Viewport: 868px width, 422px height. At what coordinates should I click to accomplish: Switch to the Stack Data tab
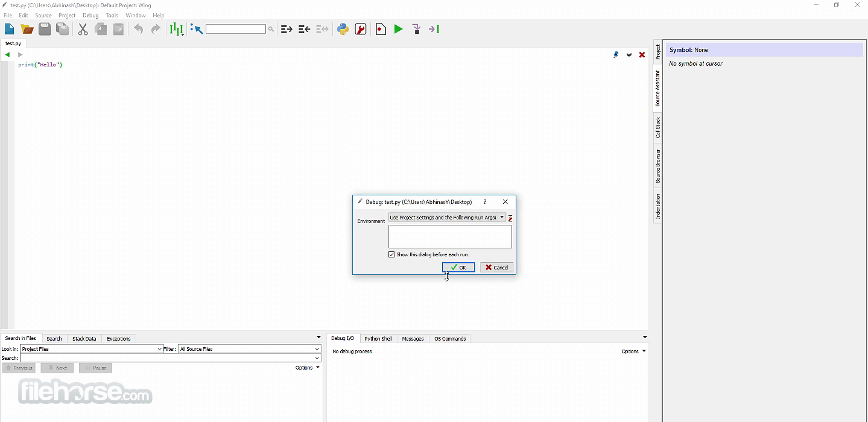pyautogui.click(x=84, y=339)
